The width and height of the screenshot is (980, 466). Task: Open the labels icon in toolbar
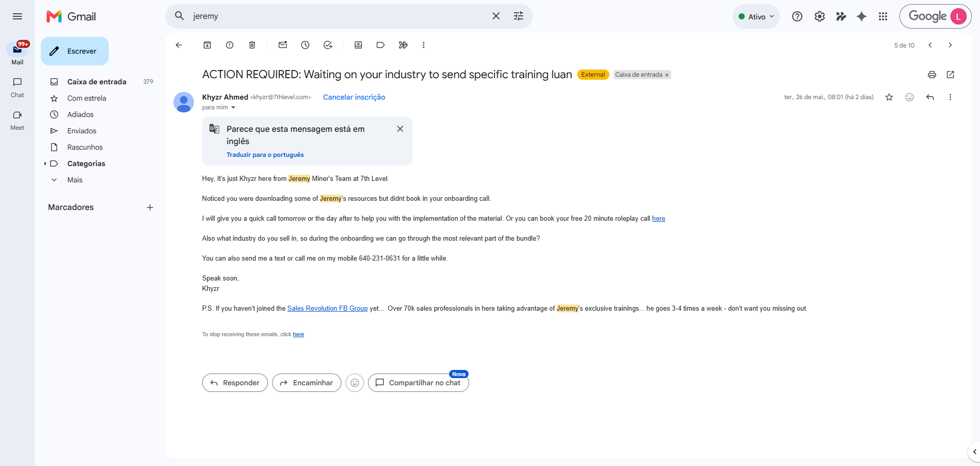[x=381, y=45]
